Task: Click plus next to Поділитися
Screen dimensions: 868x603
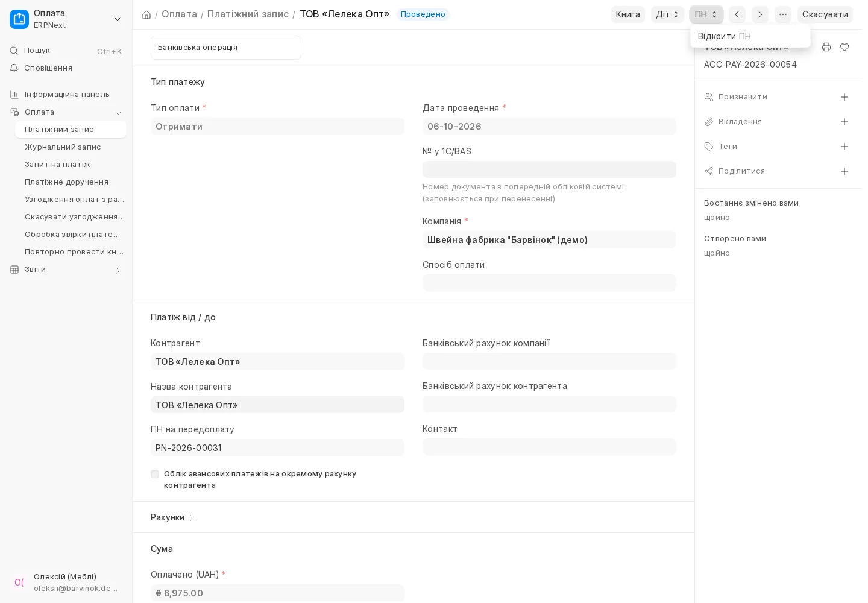Action: (844, 171)
